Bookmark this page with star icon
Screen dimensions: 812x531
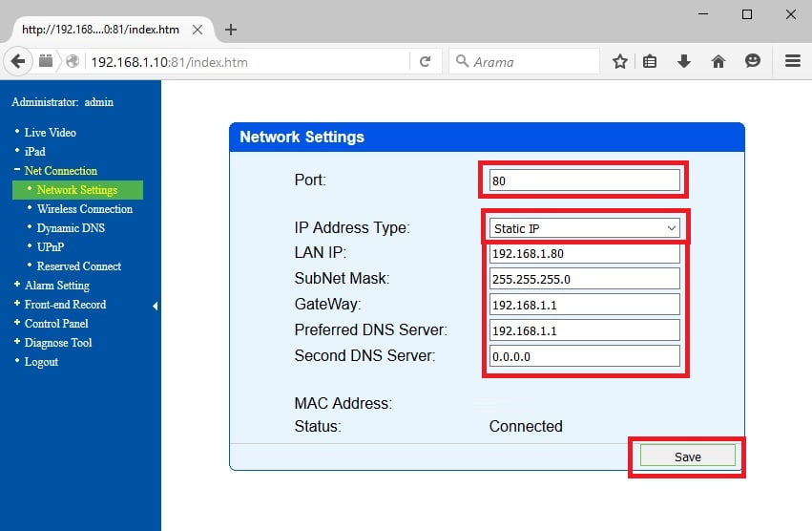(x=619, y=62)
